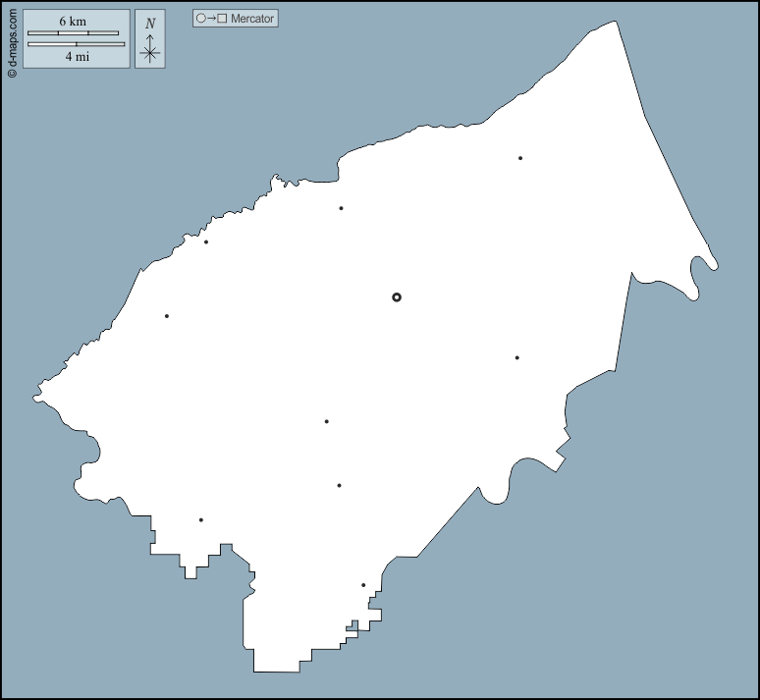Image resolution: width=760 pixels, height=700 pixels.
Task: Select the dot nearest the northwestern shoreline
Action: (206, 242)
